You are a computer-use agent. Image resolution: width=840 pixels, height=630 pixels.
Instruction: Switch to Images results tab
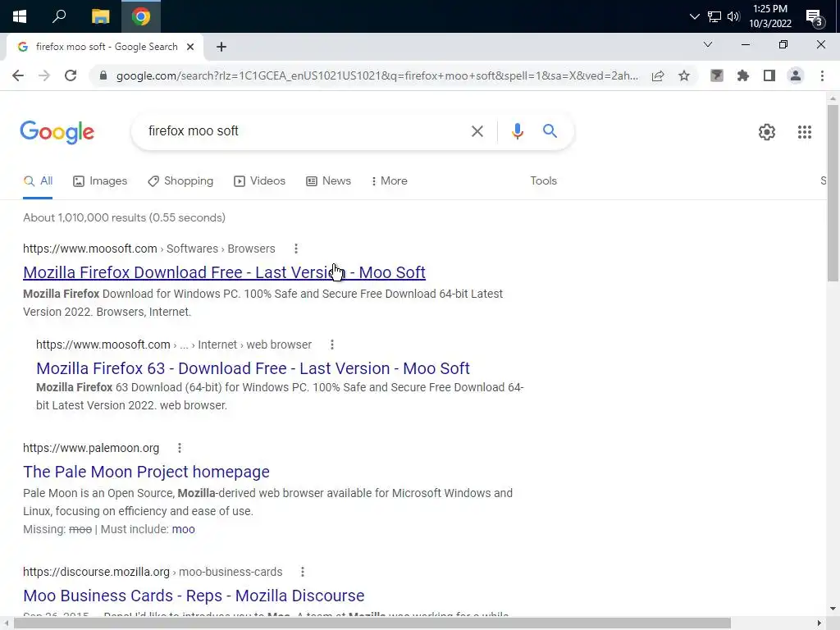(x=100, y=181)
